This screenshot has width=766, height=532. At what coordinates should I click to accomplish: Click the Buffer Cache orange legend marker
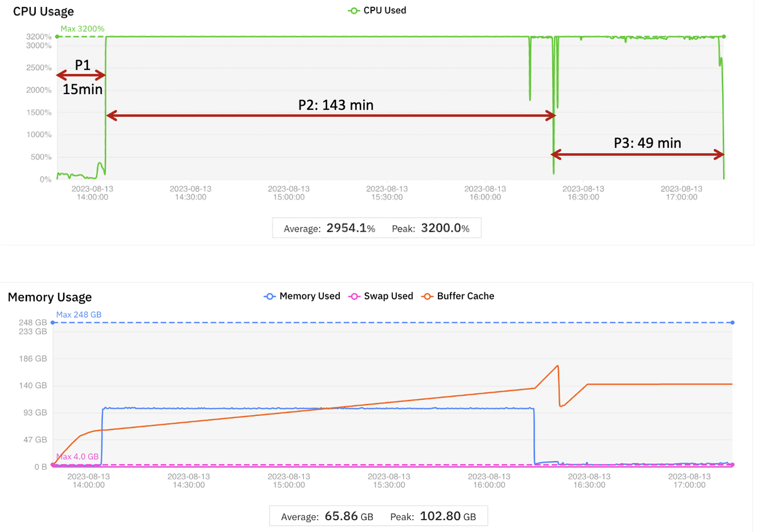[427, 297]
